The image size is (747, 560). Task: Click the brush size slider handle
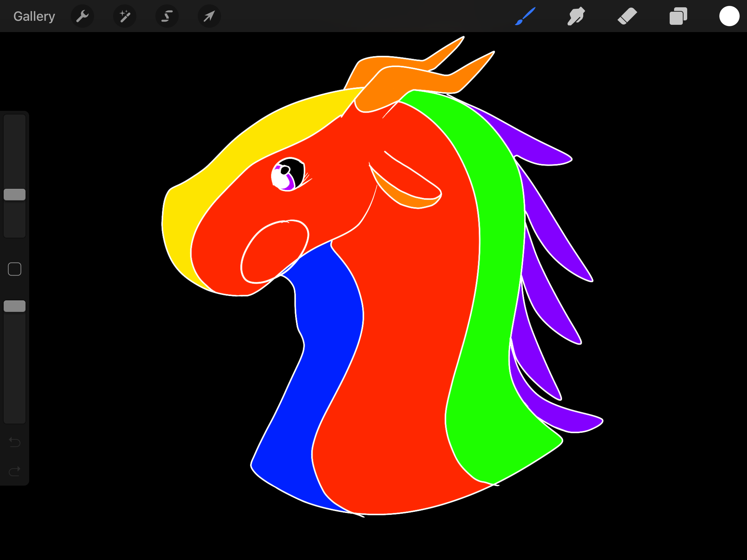(x=15, y=195)
